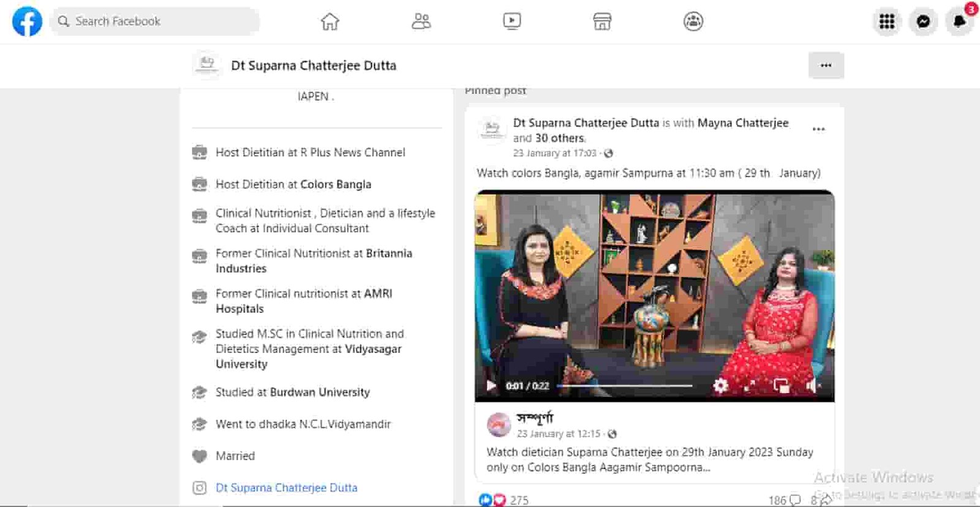Open Mayna Chatterjee's profile link
Viewport: 980px width, 507px height.
742,123
